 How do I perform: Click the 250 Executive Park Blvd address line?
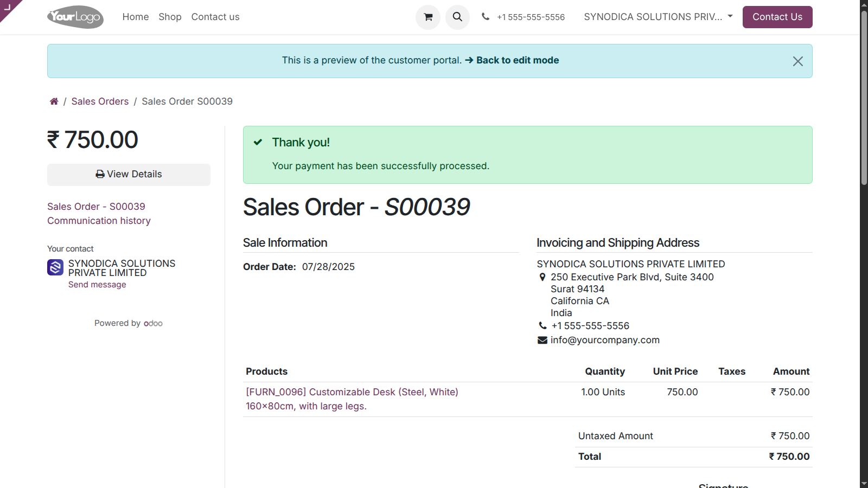coord(632,277)
